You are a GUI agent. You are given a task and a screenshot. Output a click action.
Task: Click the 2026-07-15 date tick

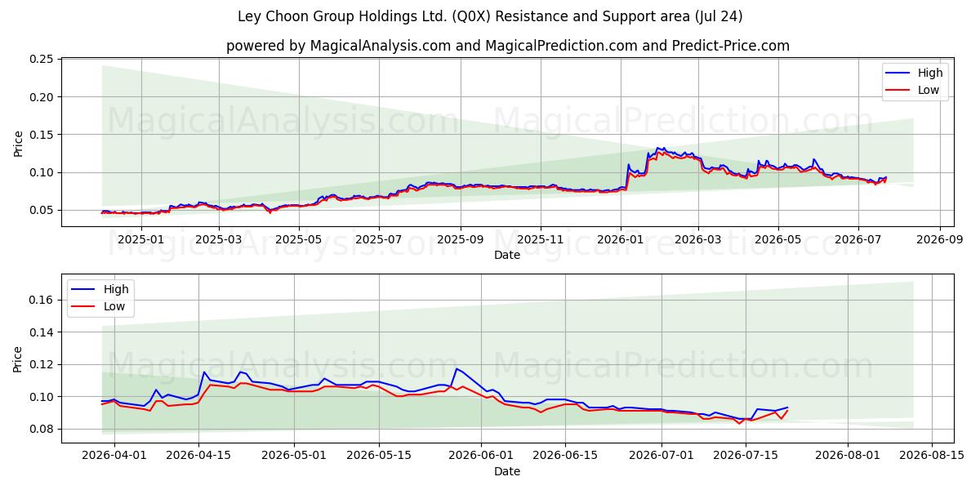point(746,456)
